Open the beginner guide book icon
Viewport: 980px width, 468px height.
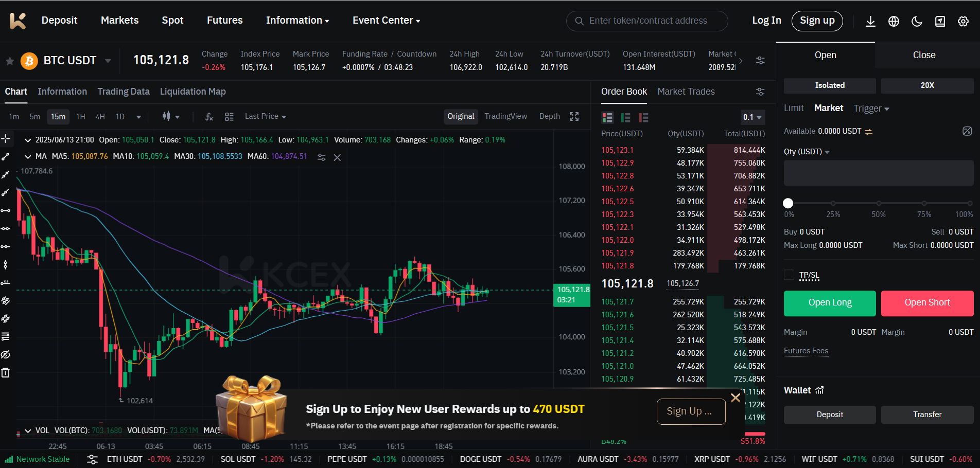point(940,21)
